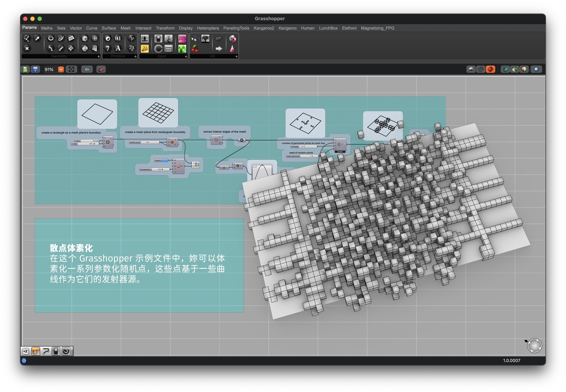Pick the Cherry Picker util icon
566x392 pixels.
pyautogui.click(x=195, y=49)
